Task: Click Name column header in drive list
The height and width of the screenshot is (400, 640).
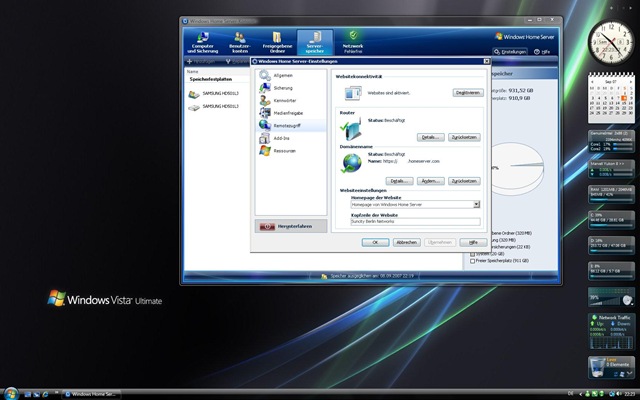Action: coord(192,71)
